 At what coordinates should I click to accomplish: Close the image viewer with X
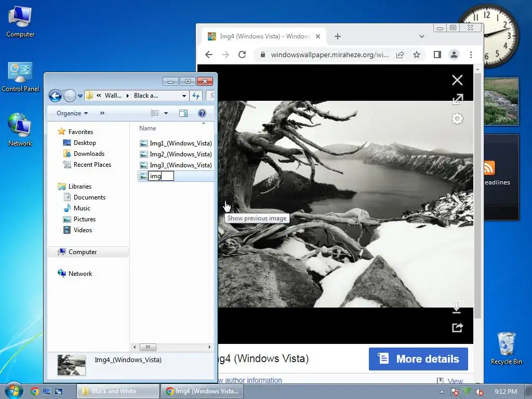[457, 80]
